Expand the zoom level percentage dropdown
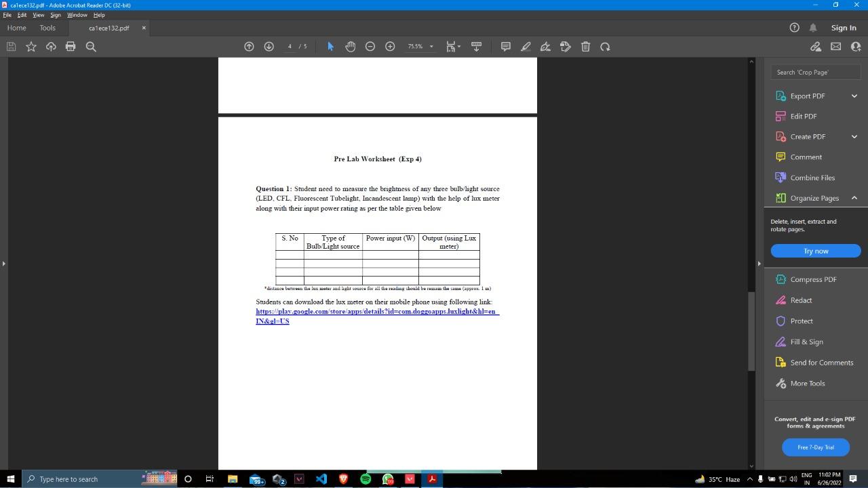 [x=431, y=46]
